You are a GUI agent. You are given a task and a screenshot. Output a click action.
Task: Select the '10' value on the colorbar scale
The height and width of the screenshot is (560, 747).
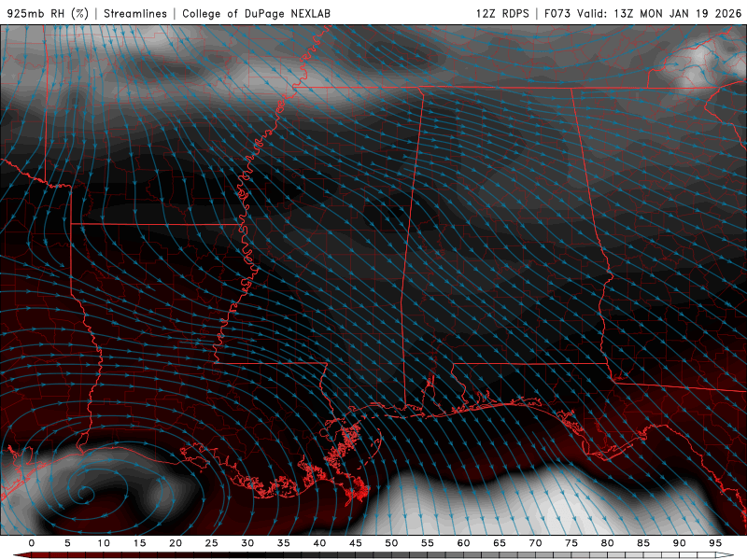click(x=104, y=543)
